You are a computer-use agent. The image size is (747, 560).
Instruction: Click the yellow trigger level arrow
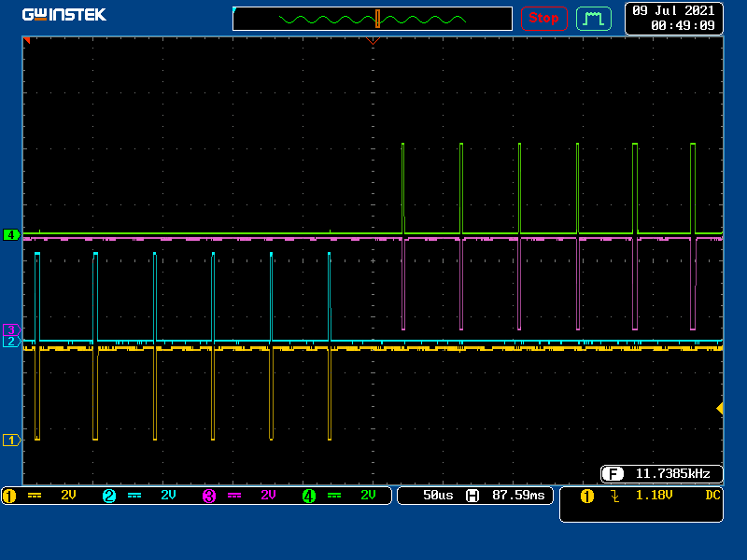[x=719, y=408]
